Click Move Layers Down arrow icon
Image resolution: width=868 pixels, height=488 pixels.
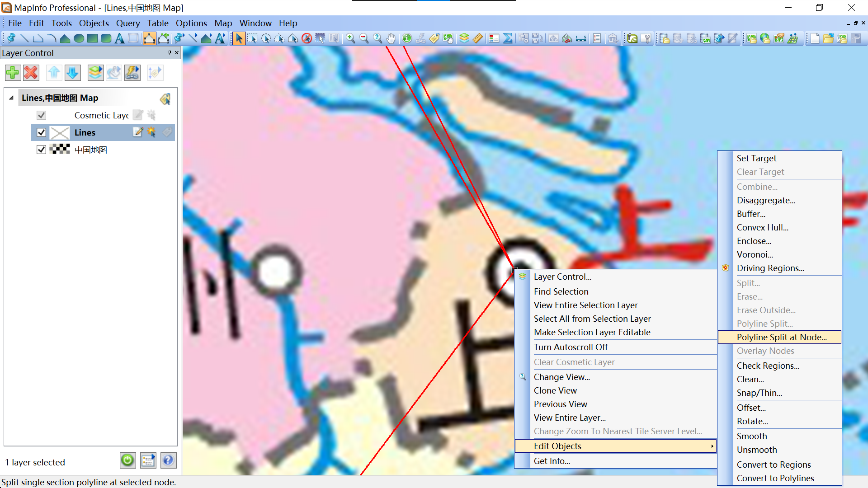click(72, 72)
